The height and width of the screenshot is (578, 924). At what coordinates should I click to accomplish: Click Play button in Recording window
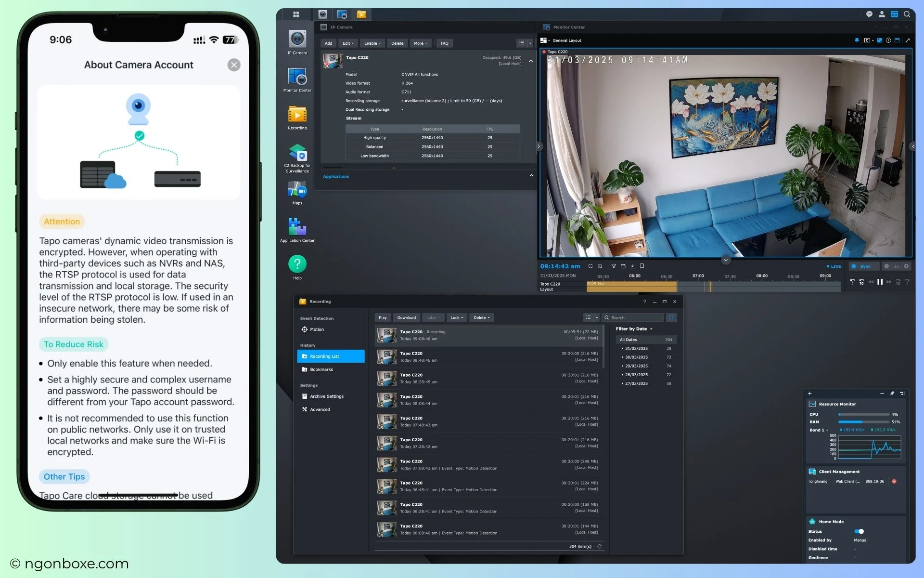point(383,317)
